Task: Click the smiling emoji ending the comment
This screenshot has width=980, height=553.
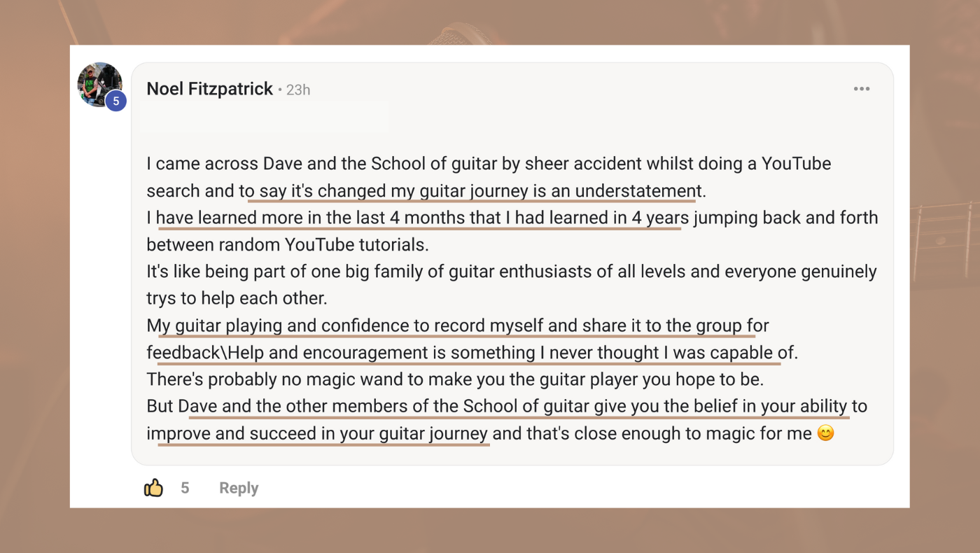Action: [826, 433]
